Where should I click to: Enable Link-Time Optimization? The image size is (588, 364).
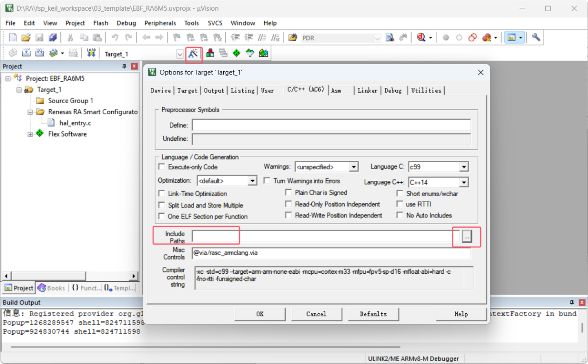click(x=162, y=193)
